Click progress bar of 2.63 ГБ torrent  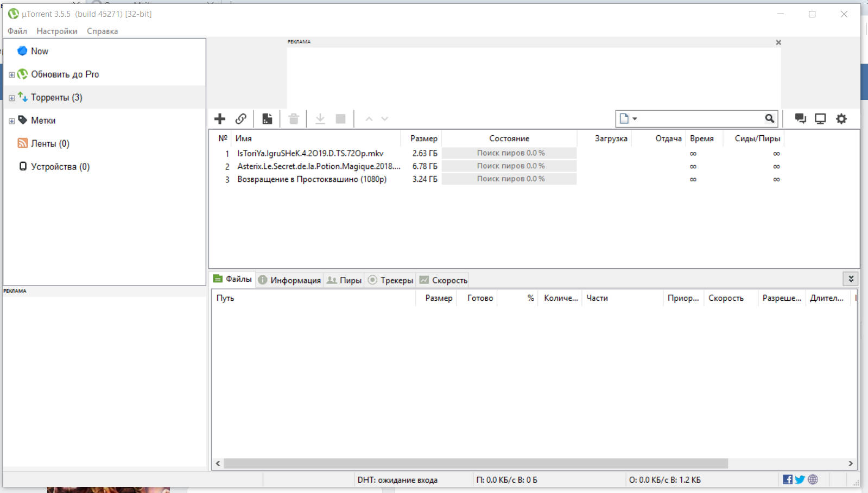tap(509, 153)
